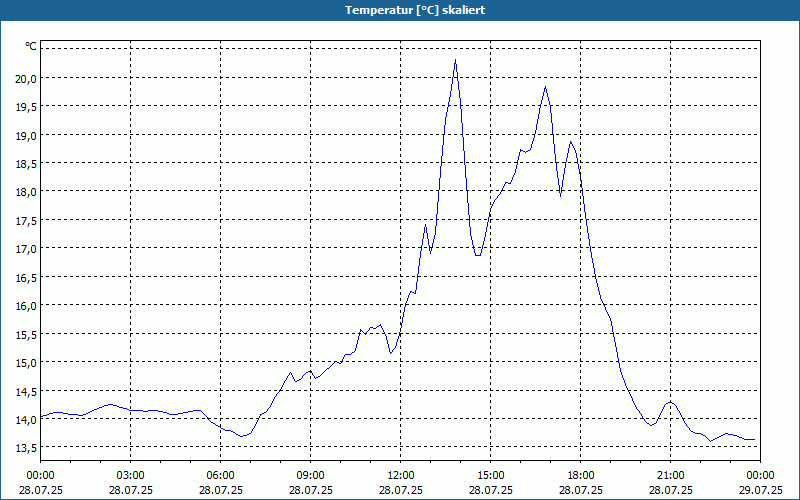The height and width of the screenshot is (500, 800).
Task: Click the 15,5 y-axis value
Action: (28, 334)
